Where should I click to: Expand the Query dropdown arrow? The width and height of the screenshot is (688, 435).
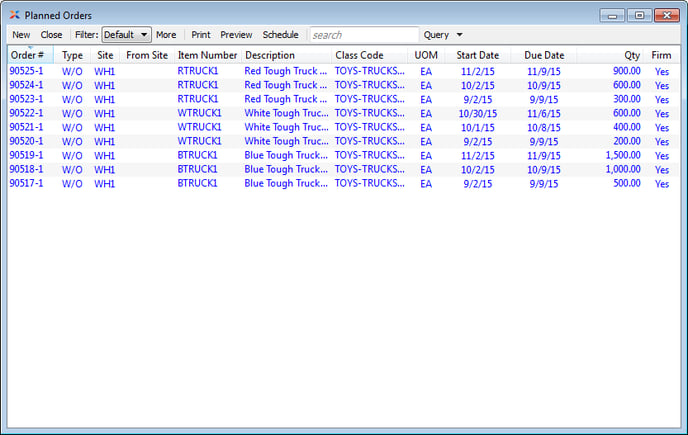click(459, 35)
